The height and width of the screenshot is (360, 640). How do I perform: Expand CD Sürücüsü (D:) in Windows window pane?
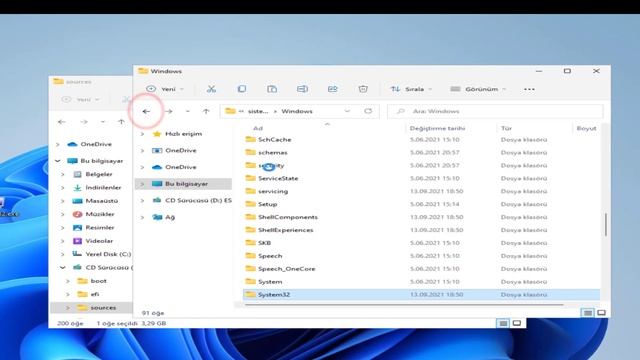[142, 200]
